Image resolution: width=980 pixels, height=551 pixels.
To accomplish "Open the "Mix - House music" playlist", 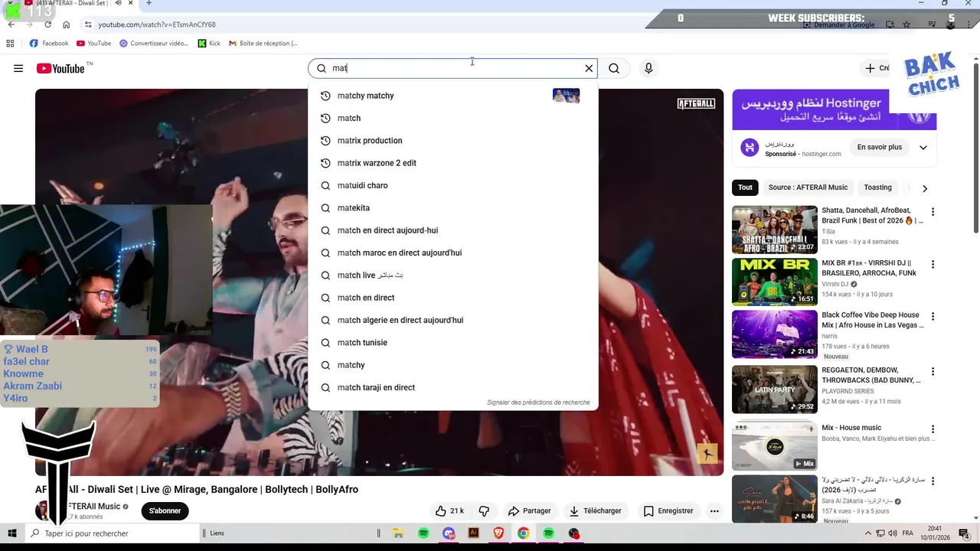I will pyautogui.click(x=774, y=445).
